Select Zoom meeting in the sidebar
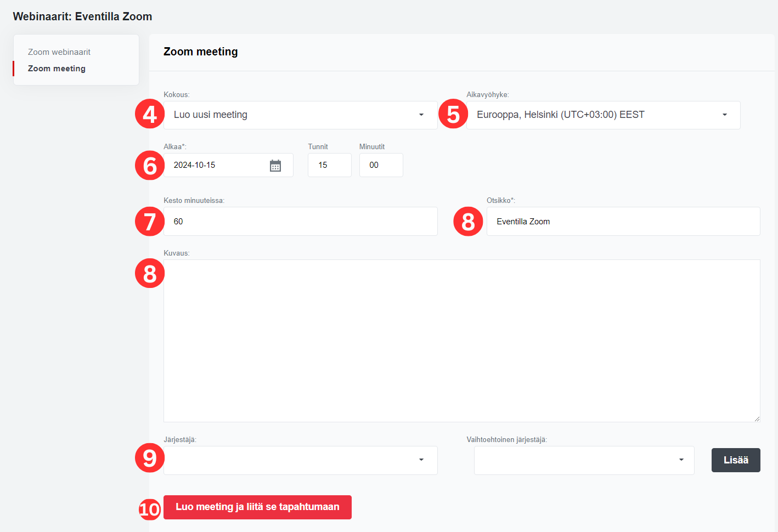The height and width of the screenshot is (532, 778). (x=57, y=69)
